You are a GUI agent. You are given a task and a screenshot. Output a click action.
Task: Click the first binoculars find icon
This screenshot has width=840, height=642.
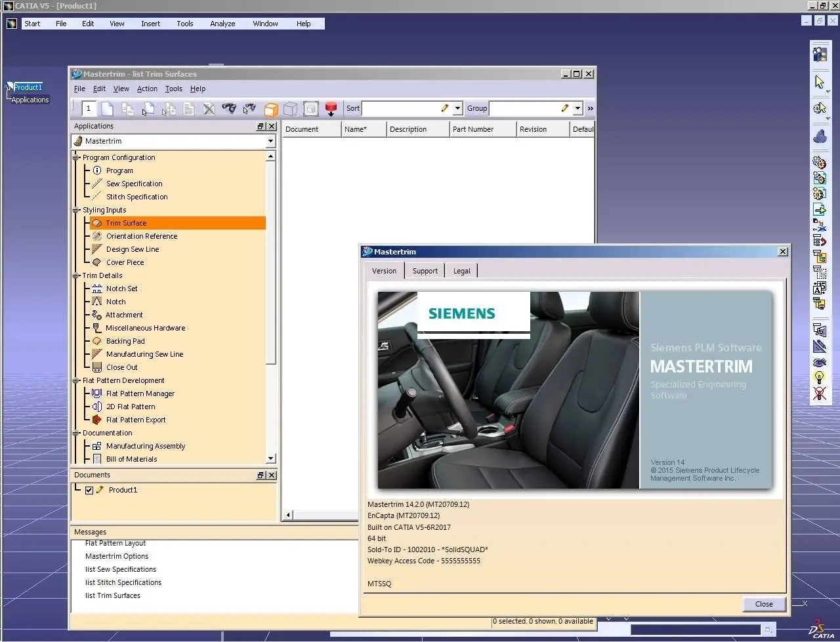pyautogui.click(x=228, y=108)
